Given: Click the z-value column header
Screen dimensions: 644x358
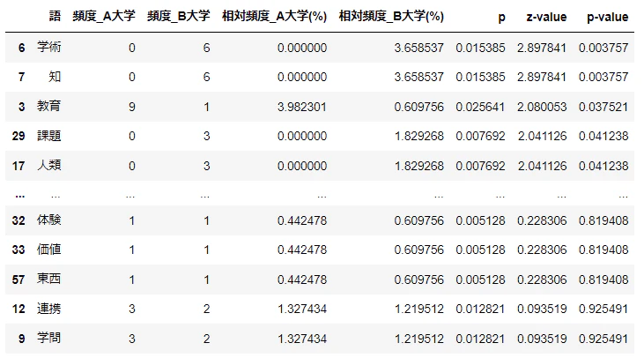Looking at the screenshot, I should (x=546, y=17).
